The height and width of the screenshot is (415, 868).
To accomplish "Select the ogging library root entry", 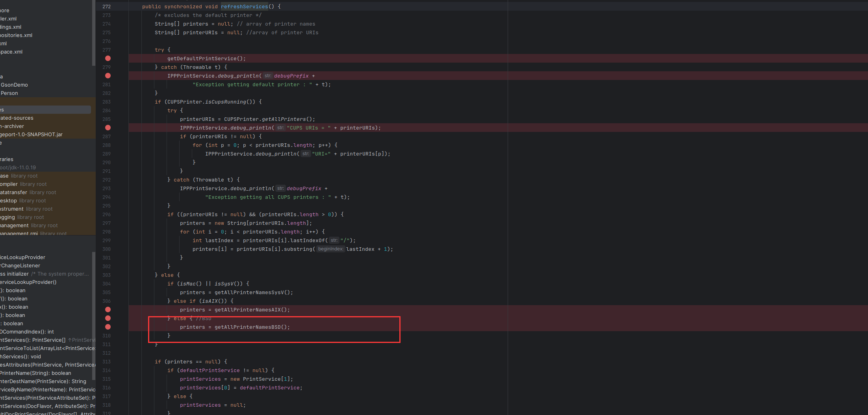I will (x=22, y=217).
